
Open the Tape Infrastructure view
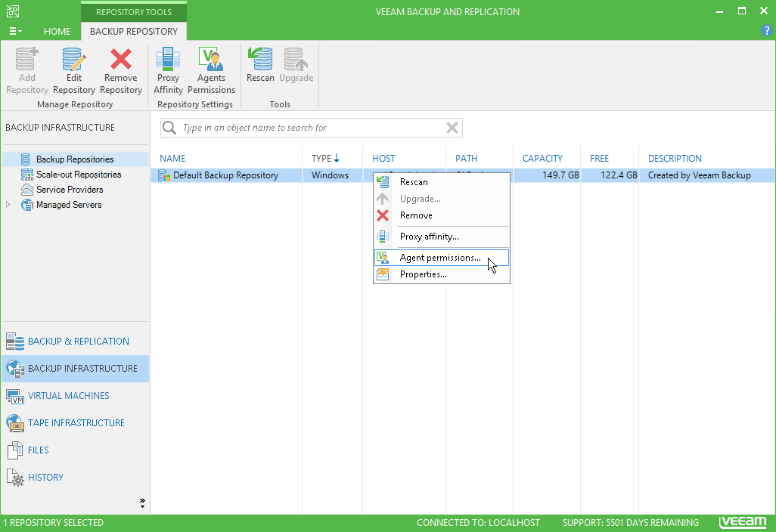75,422
